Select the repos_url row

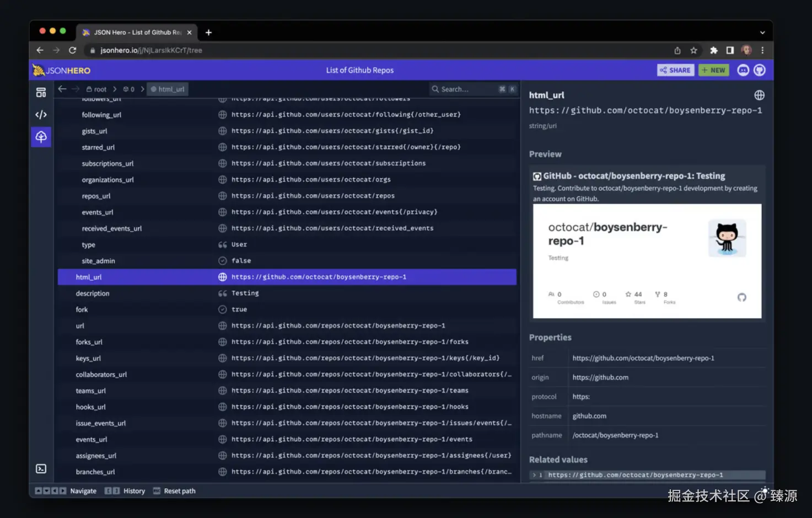287,196
